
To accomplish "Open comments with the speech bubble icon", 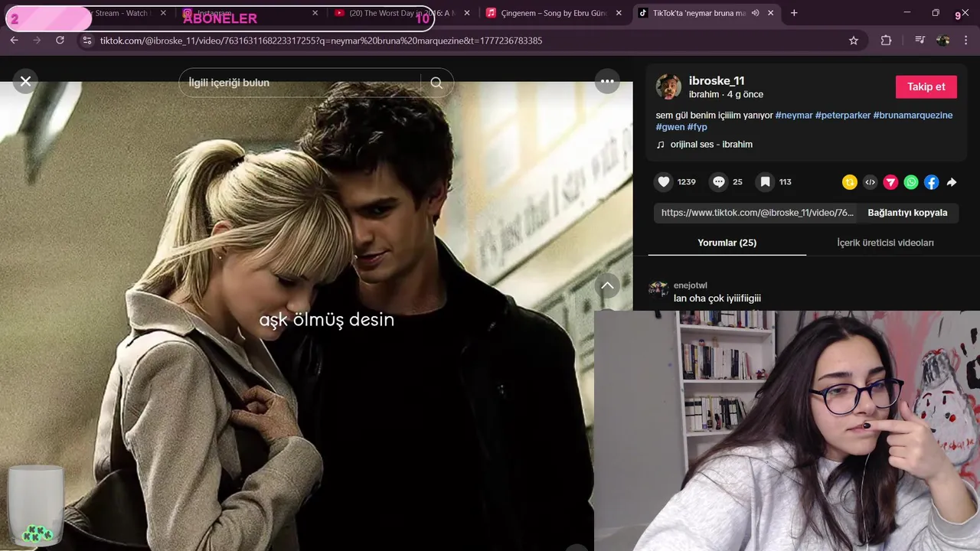I will (719, 182).
